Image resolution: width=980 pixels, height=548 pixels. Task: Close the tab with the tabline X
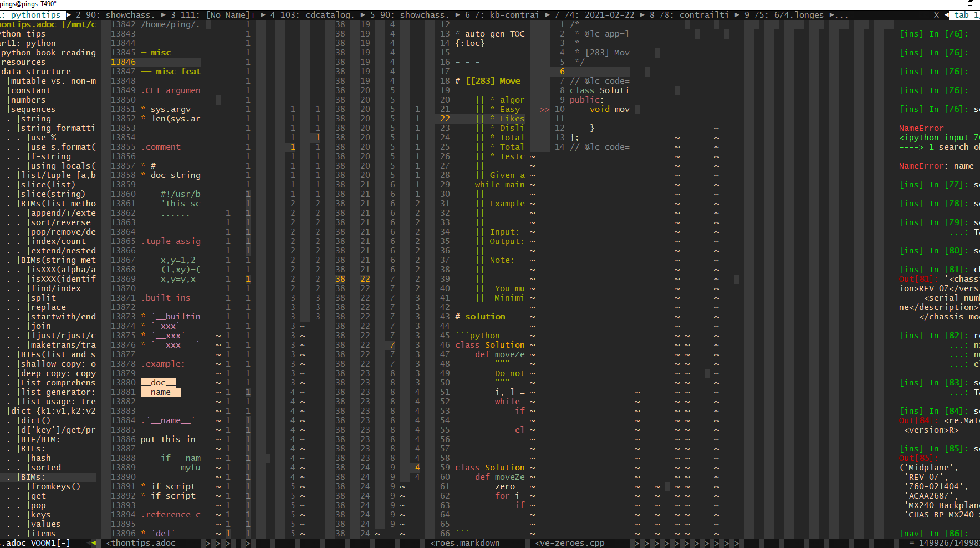tap(936, 15)
